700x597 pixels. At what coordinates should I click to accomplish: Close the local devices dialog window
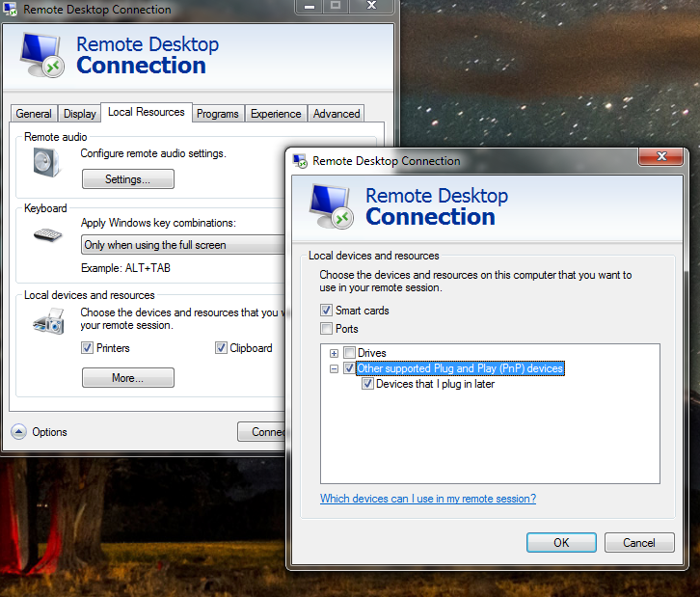(x=661, y=156)
